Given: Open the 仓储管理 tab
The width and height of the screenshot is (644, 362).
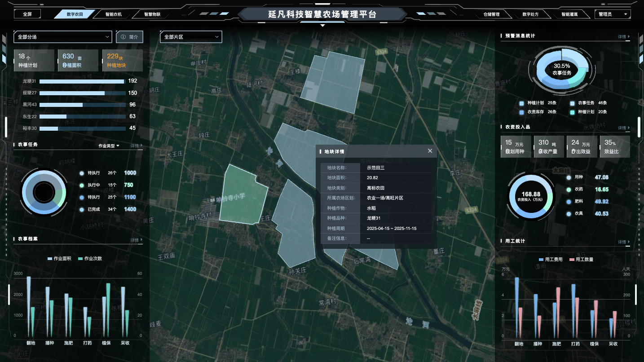Looking at the screenshot, I should 491,14.
